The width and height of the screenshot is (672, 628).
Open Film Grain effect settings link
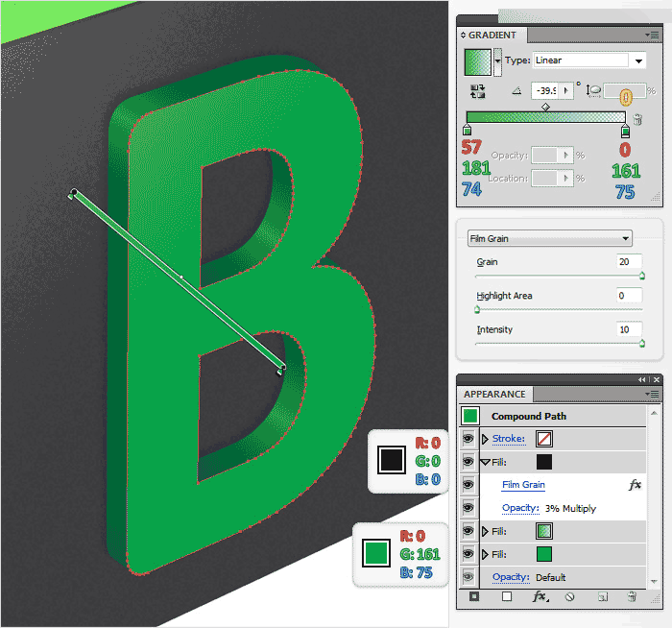click(x=523, y=484)
